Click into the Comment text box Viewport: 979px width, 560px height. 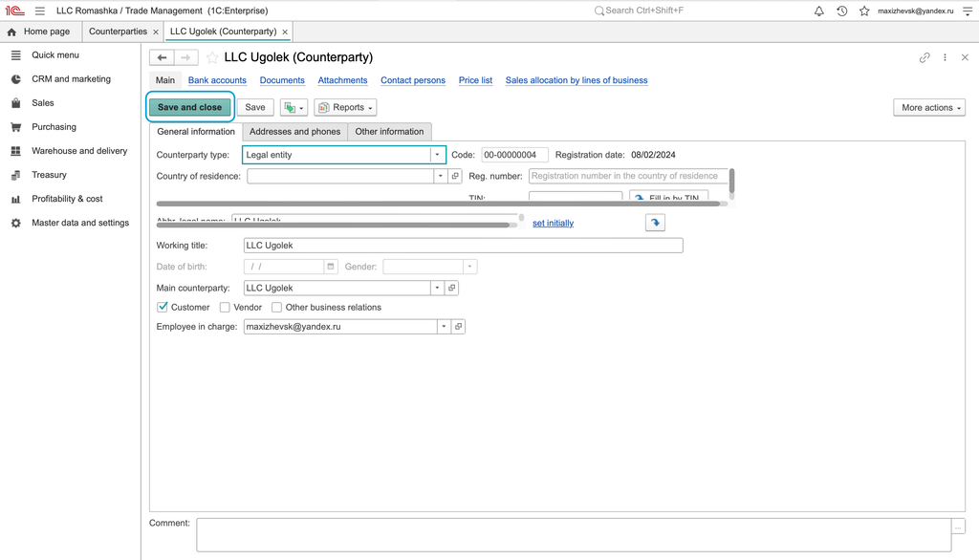(x=574, y=535)
